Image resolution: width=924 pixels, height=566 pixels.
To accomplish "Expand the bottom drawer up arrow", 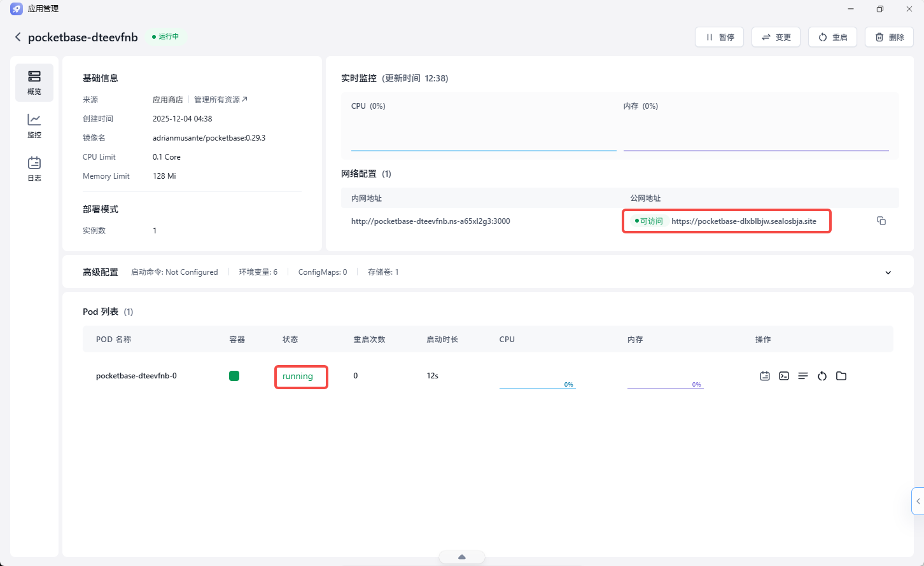I will click(x=462, y=557).
